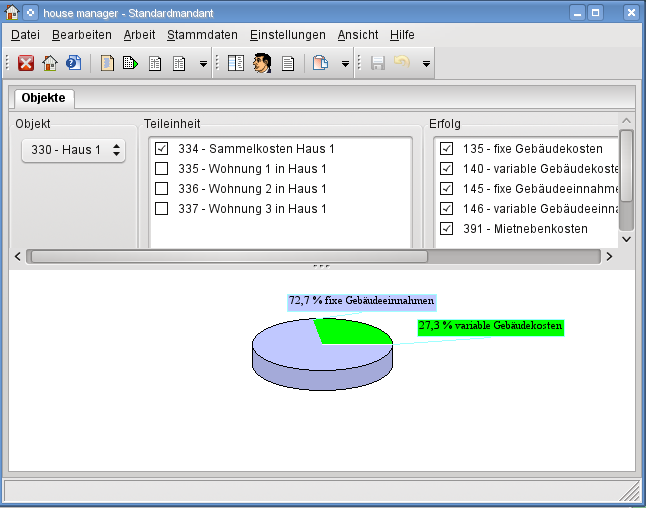Click the house icon in toolbar
646x508 pixels.
pyautogui.click(x=50, y=63)
